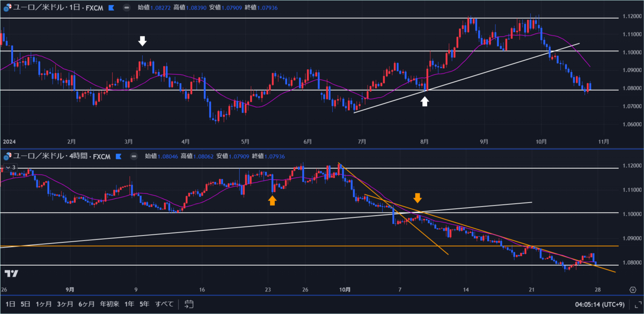Click the 2月 label on the 1日 time axis
This screenshot has height=314, width=644.
point(71,141)
